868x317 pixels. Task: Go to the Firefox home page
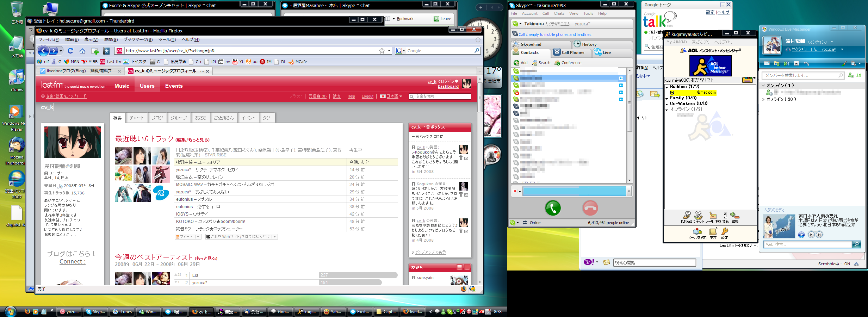(82, 51)
